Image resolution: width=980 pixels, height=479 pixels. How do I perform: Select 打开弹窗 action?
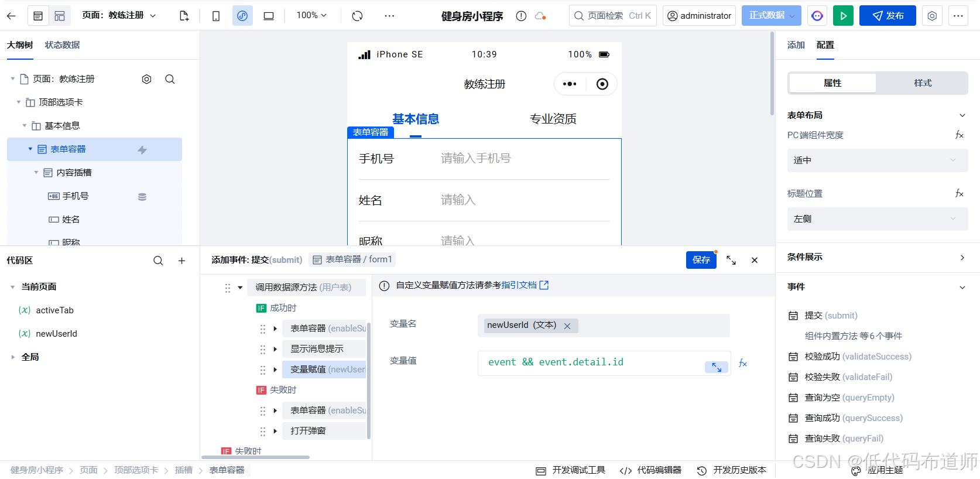tap(324, 431)
